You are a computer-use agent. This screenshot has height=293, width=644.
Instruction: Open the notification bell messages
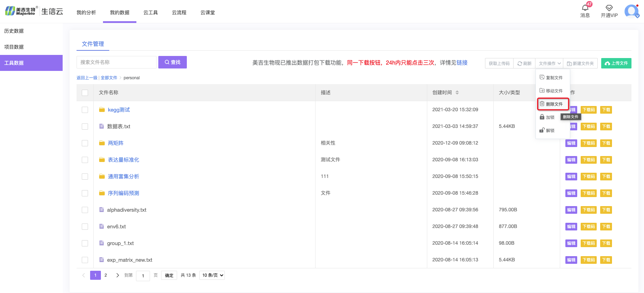(x=585, y=8)
